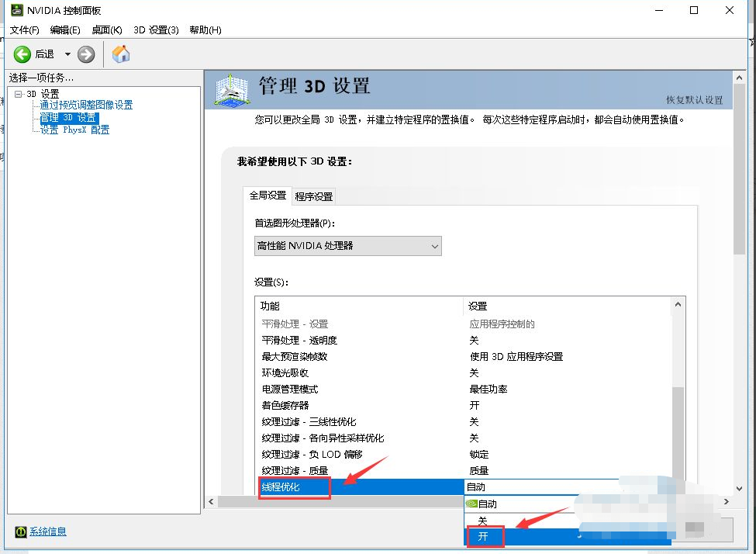Click the settings list scroll-up arrow

click(x=678, y=306)
